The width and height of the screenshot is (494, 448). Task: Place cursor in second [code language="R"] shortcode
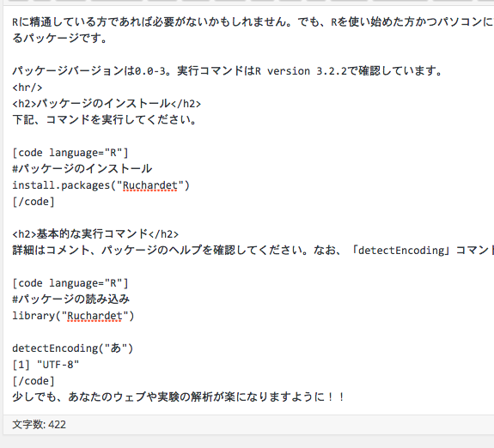70,283
